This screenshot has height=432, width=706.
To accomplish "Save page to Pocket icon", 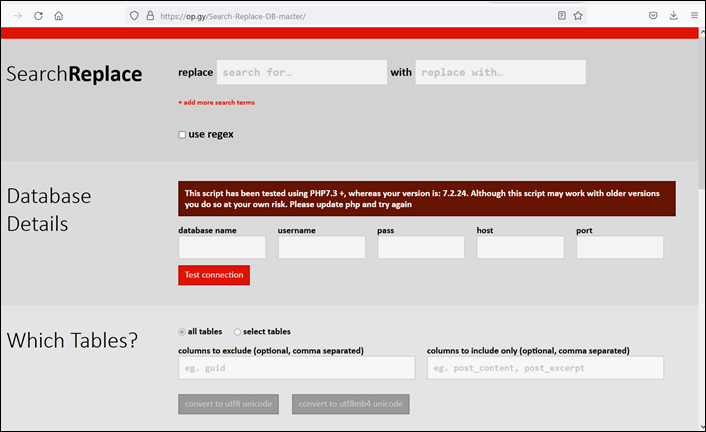I will [653, 16].
